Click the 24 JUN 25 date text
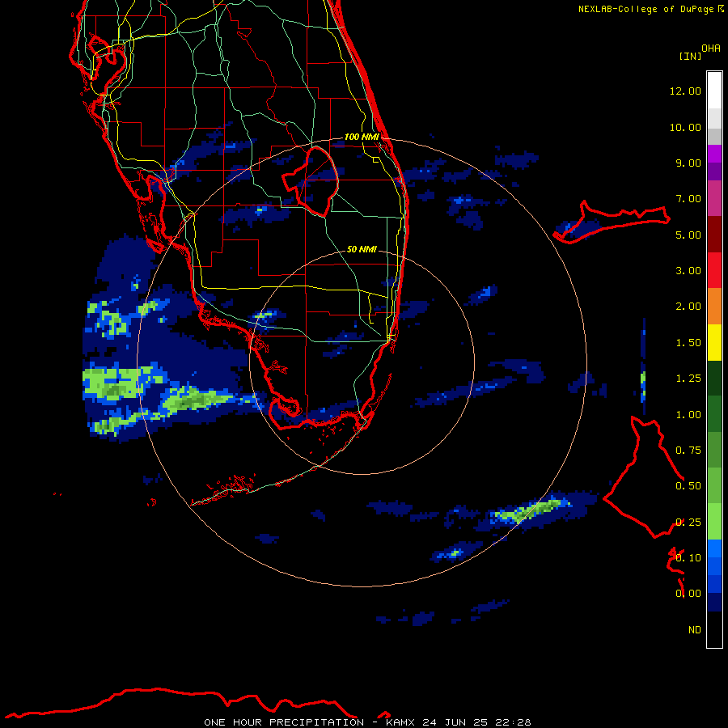728x728 pixels. pos(455,722)
